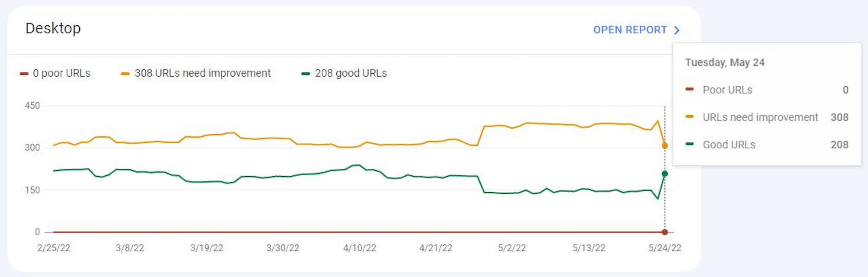Select the Desktop tab heading

pos(54,28)
